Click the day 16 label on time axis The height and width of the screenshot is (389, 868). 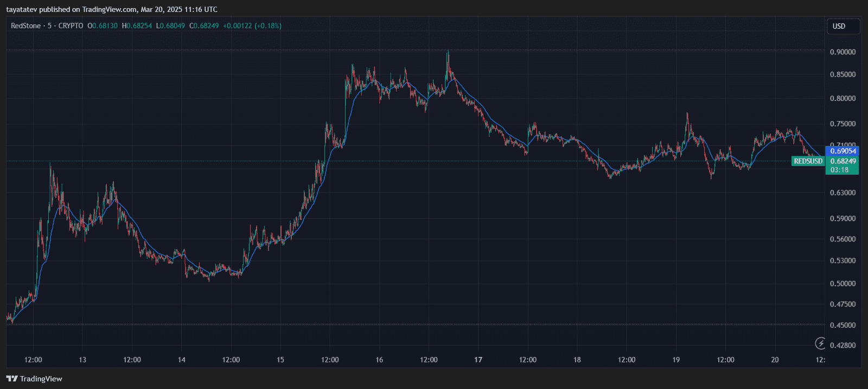[379, 360]
